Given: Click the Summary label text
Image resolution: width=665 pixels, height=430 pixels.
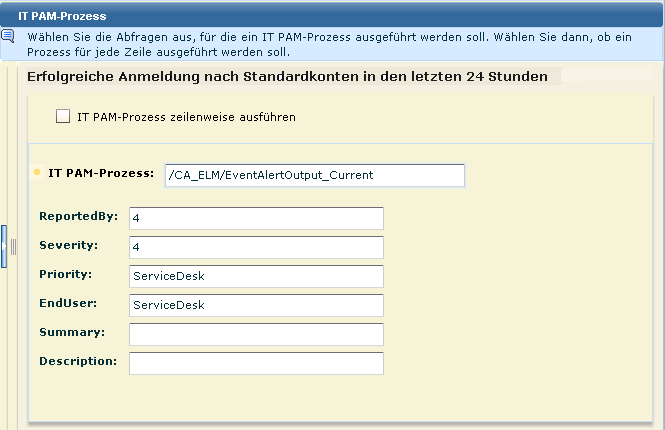Looking at the screenshot, I should (72, 332).
